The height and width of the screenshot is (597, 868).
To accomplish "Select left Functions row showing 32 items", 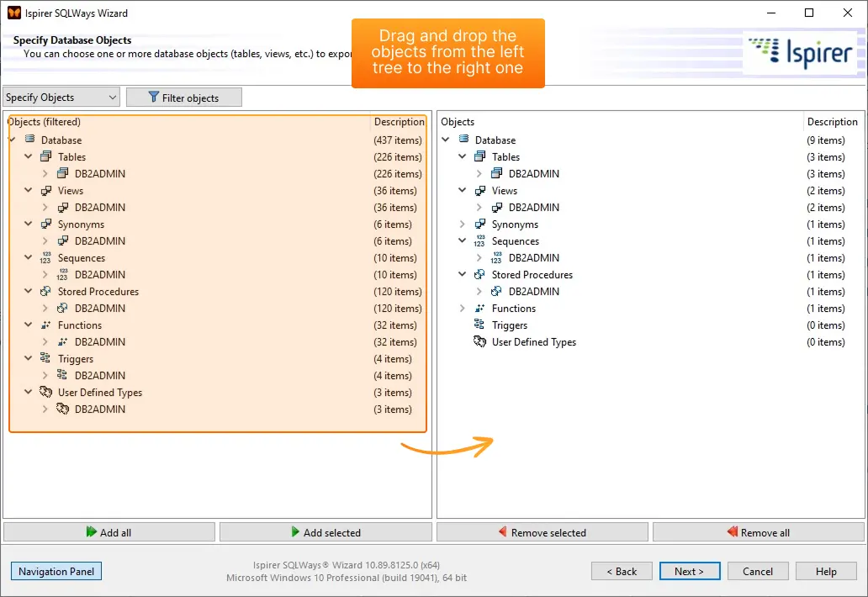I will click(x=218, y=325).
